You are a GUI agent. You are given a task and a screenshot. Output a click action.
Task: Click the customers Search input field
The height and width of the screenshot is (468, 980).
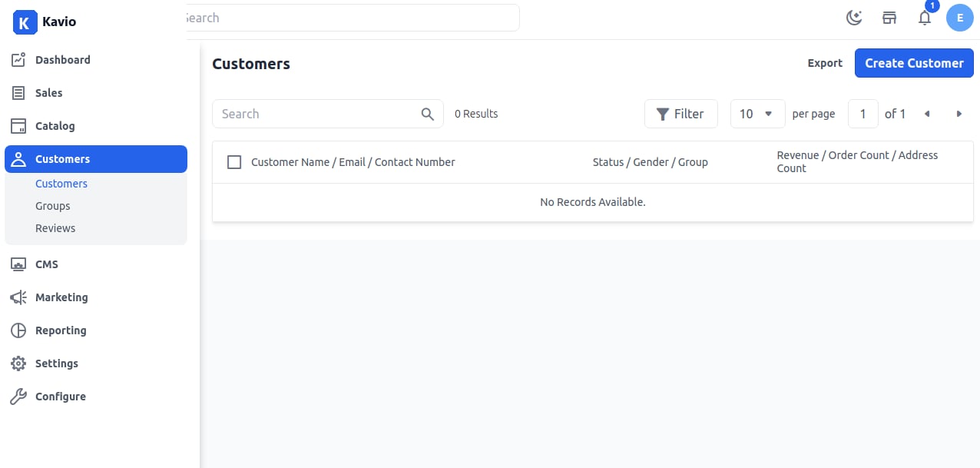(316, 114)
